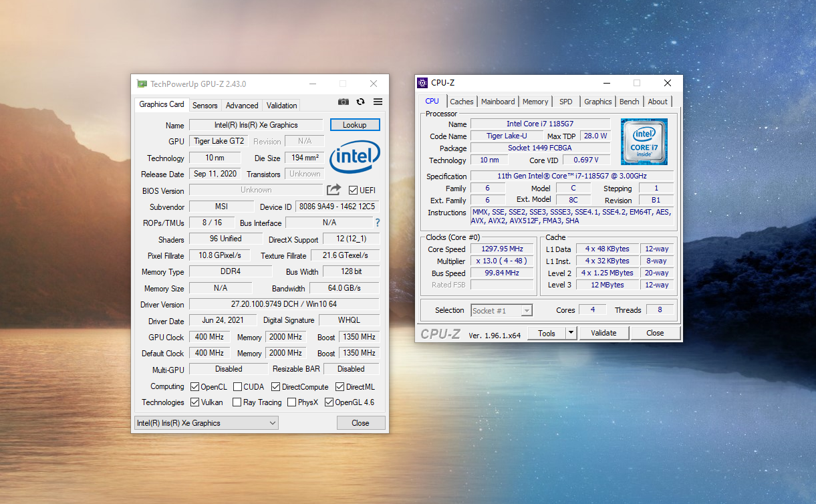Open the SPD tab in CPU-Z
This screenshot has width=816, height=504.
(566, 102)
